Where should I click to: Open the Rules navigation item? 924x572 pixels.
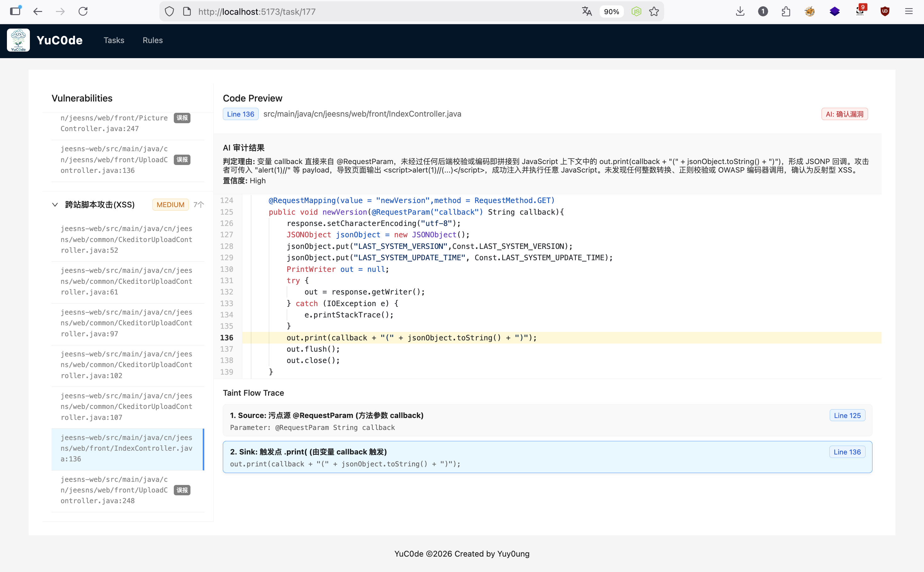pos(152,40)
